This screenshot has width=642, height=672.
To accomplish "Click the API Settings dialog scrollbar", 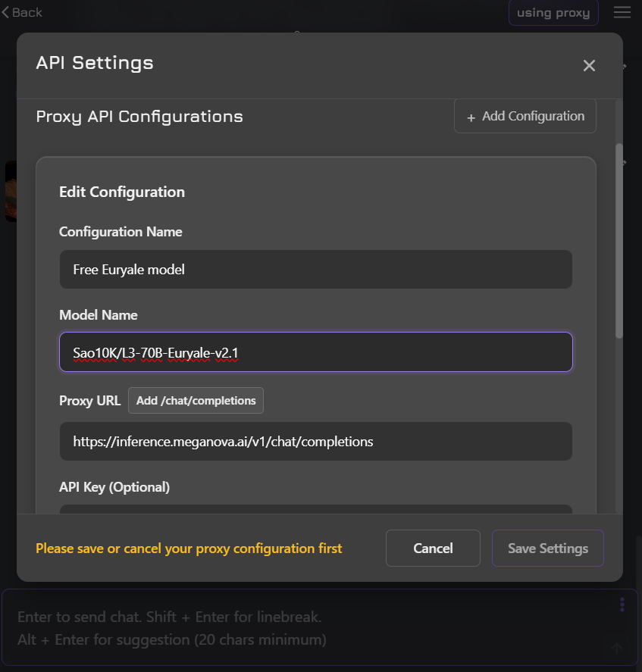I will coord(619,242).
